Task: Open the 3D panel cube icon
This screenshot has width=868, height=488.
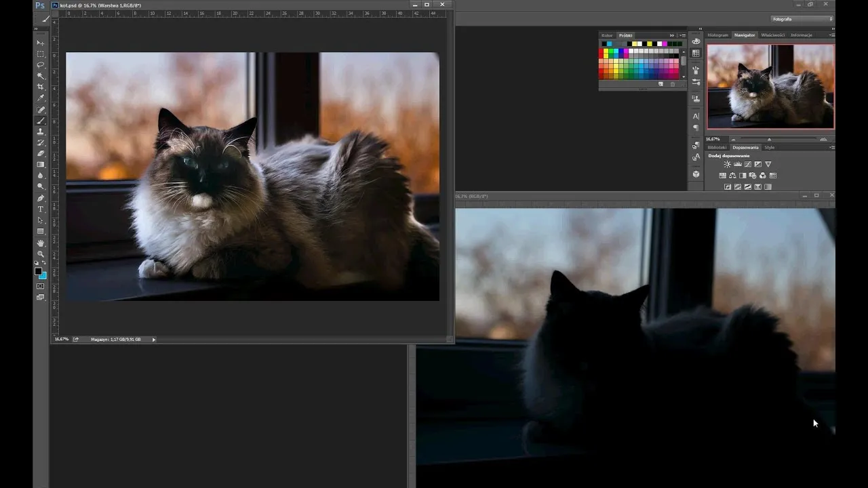Action: [696, 174]
